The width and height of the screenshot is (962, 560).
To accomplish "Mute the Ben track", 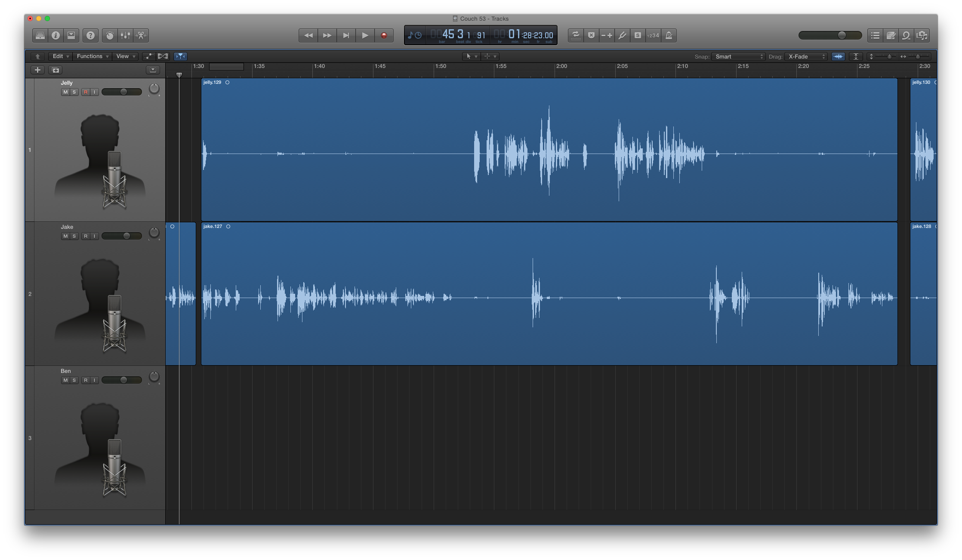I will [x=65, y=380].
